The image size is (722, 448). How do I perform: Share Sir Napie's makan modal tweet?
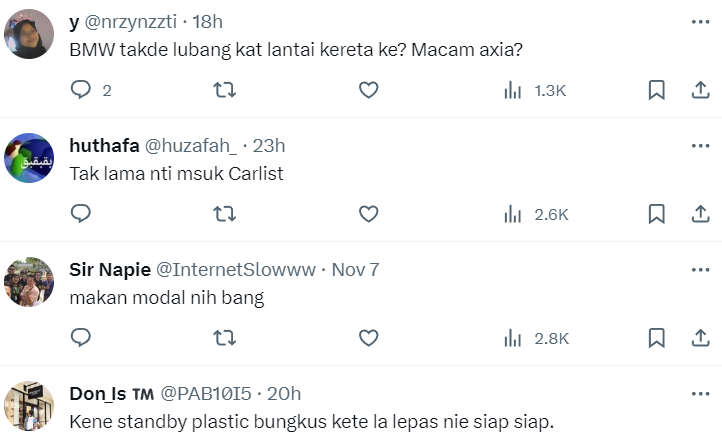700,338
